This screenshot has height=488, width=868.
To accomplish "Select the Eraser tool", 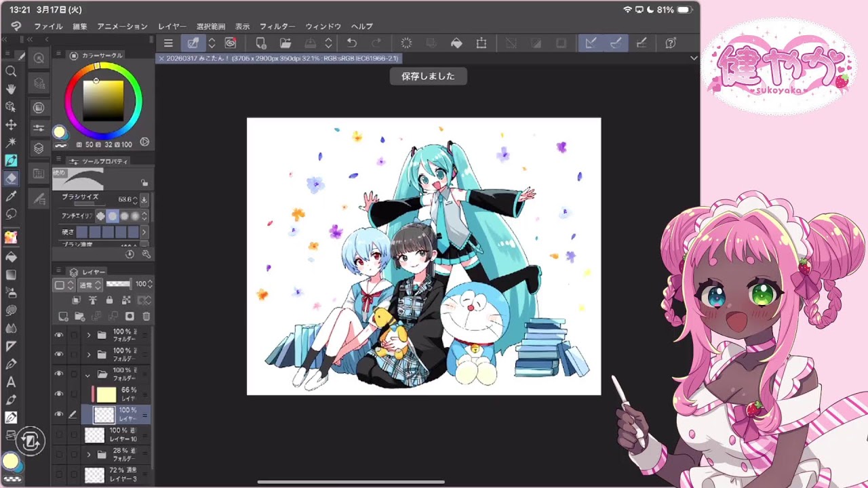I will 11,178.
